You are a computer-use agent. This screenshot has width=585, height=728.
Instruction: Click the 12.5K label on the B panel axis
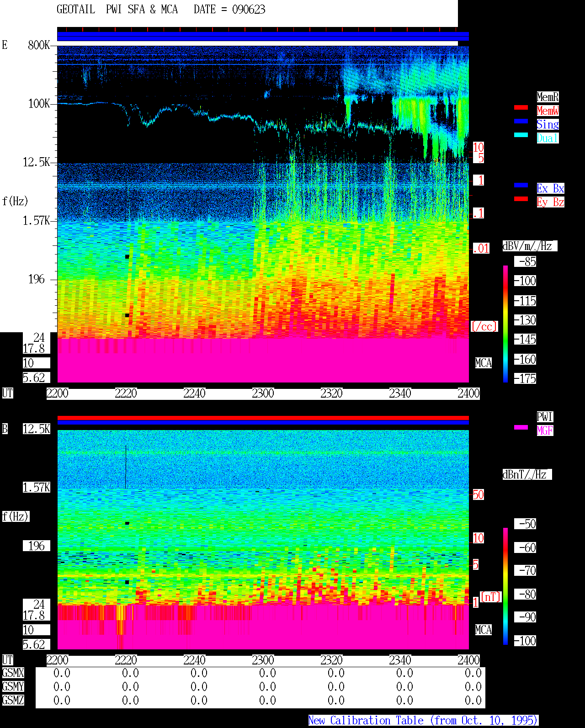(37, 429)
